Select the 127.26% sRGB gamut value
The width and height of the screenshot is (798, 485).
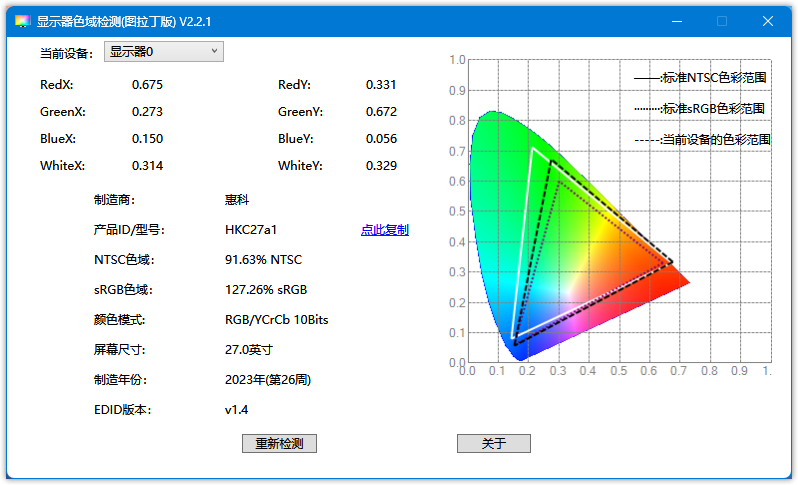(266, 290)
